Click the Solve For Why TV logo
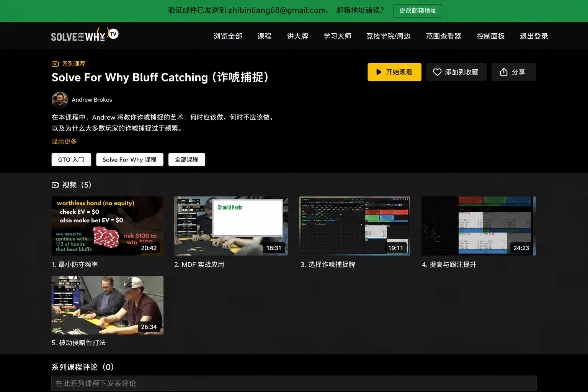 [85, 35]
